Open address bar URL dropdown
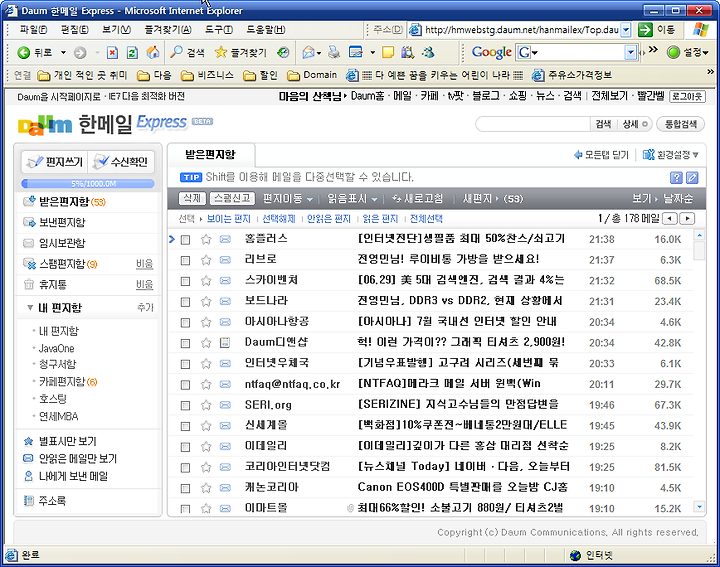The height and width of the screenshot is (567, 720). click(x=626, y=30)
